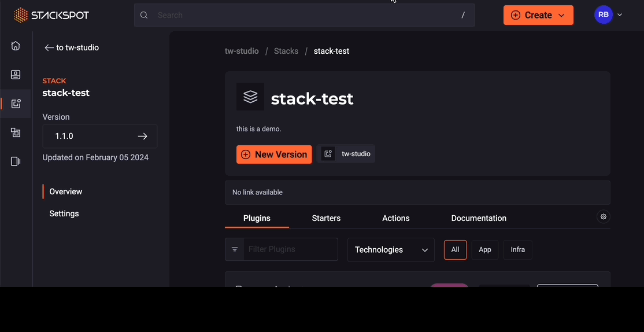Click the bottom sidebar panel icon
Screen dimensions: 644x332
16,161
